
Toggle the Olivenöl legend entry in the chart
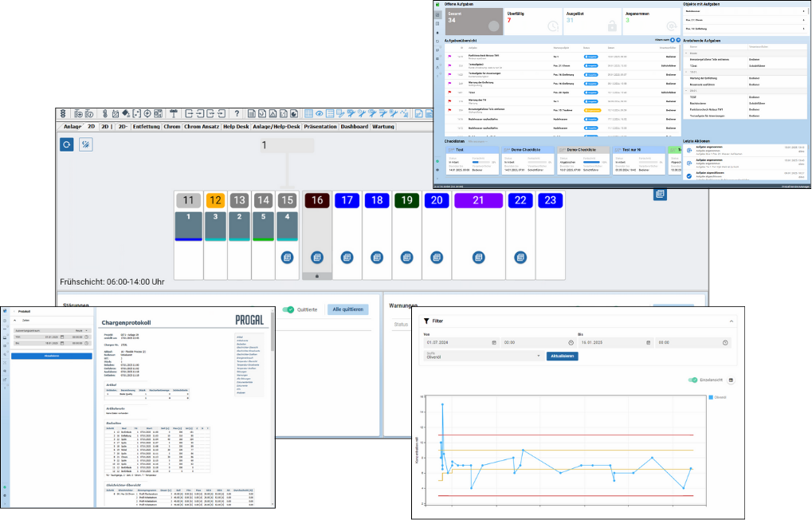pyautogui.click(x=717, y=398)
